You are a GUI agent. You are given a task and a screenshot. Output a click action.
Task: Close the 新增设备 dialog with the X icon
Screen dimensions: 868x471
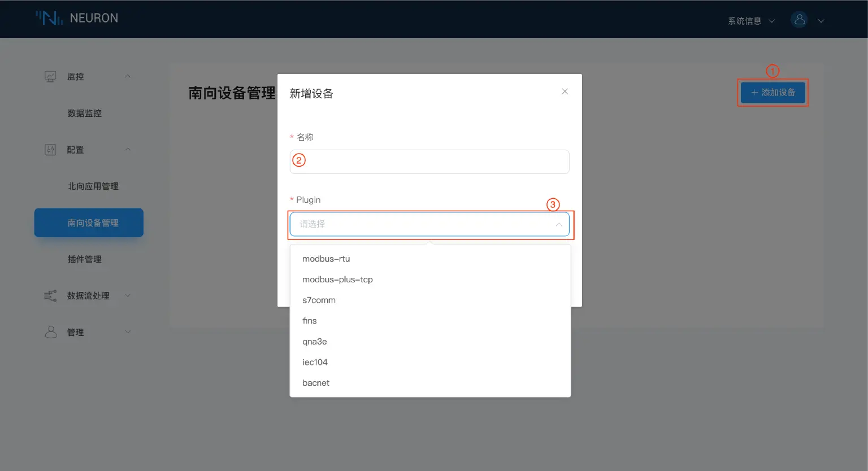pos(564,91)
